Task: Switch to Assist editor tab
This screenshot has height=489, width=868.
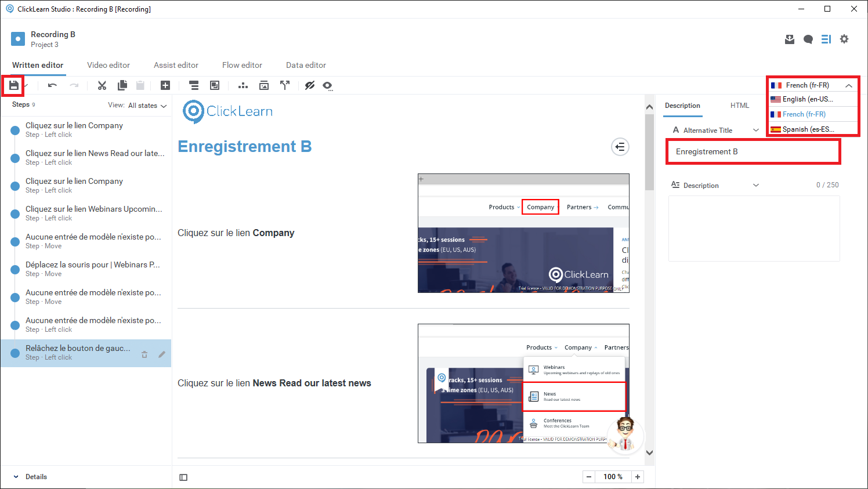Action: point(176,65)
